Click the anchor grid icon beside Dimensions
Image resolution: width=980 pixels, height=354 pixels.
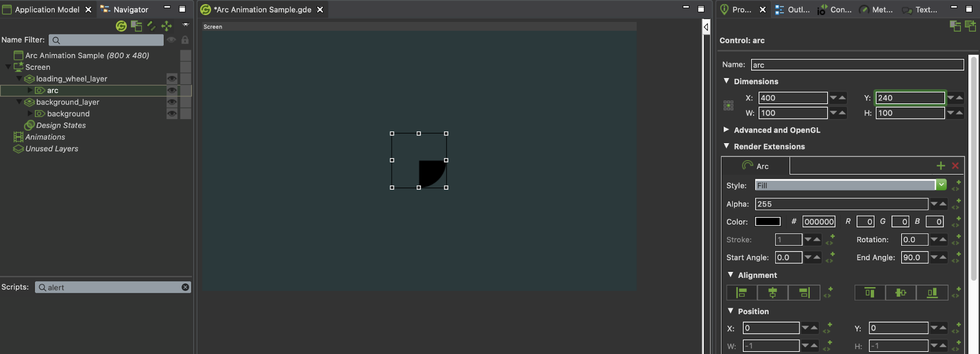[729, 105]
